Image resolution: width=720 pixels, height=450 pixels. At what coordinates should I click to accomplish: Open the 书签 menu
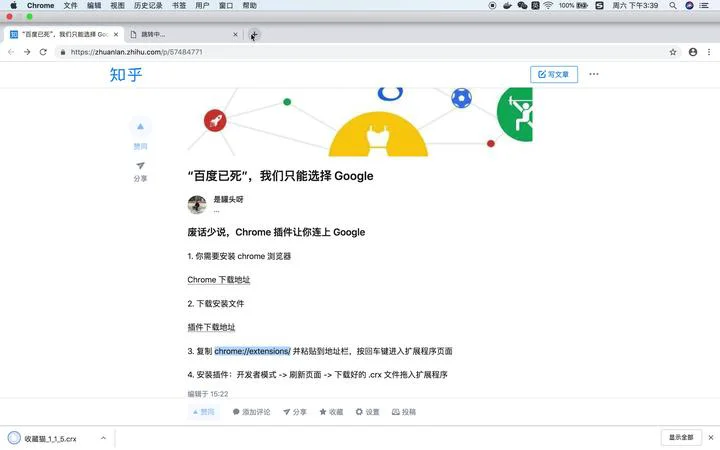pos(179,6)
